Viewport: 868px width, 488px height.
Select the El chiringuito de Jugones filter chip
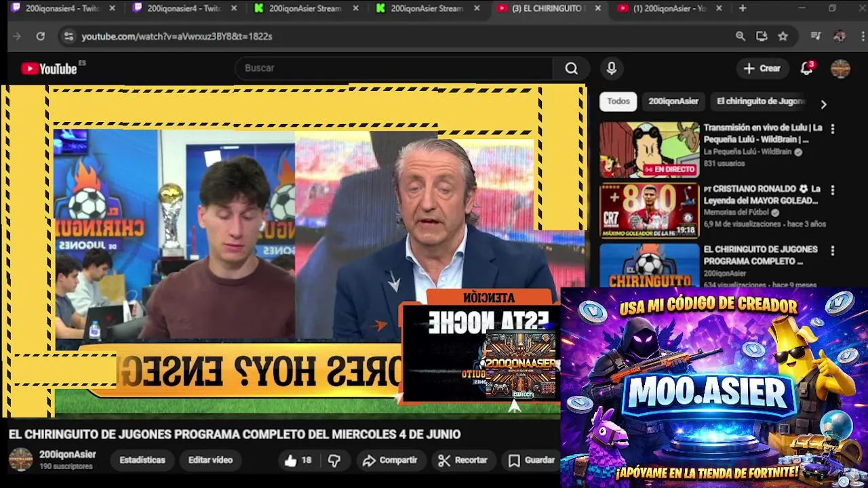click(x=761, y=101)
